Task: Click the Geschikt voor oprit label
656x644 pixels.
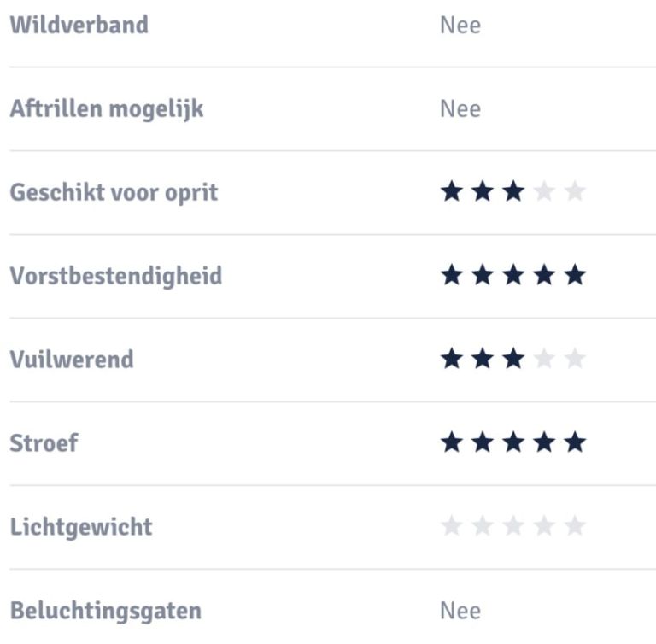Action: coord(114,193)
